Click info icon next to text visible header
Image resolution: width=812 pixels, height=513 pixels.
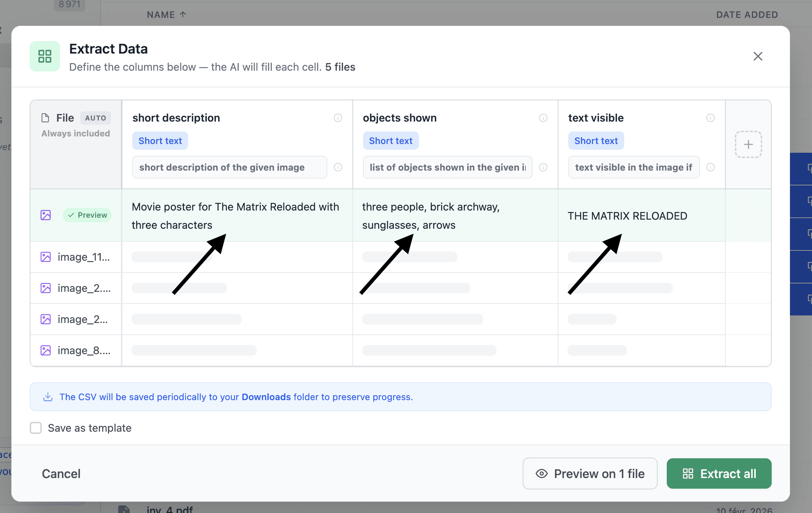[x=710, y=118]
